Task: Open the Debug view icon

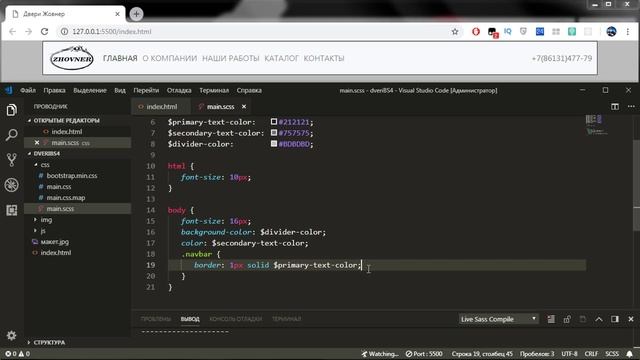Action: [x=11, y=185]
